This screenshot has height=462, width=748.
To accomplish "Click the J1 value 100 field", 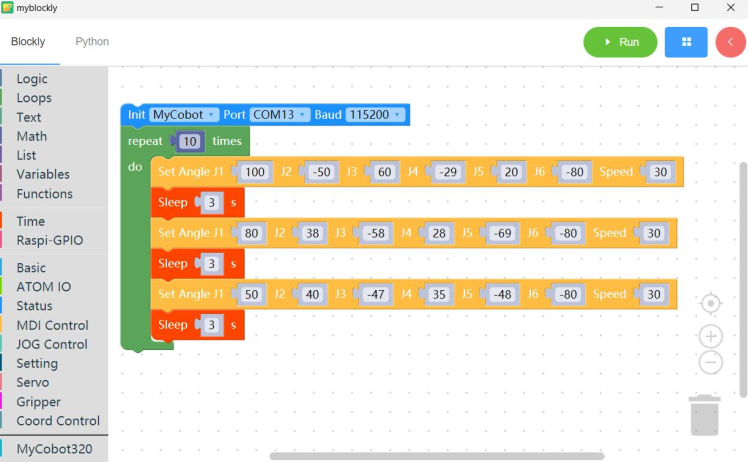I will (255, 172).
